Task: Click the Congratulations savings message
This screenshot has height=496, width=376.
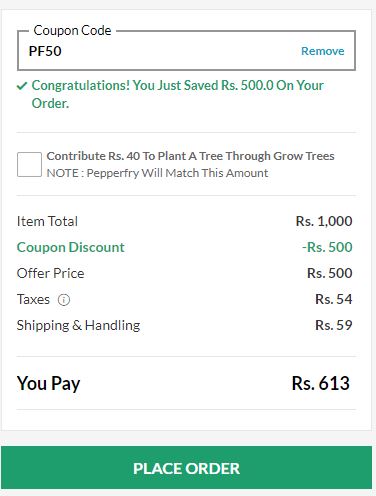Action: (177, 94)
